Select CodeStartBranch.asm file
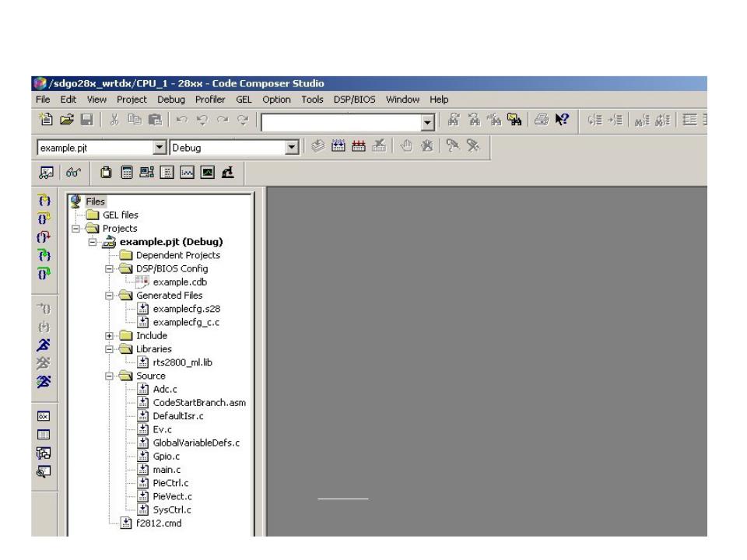 coord(199,403)
